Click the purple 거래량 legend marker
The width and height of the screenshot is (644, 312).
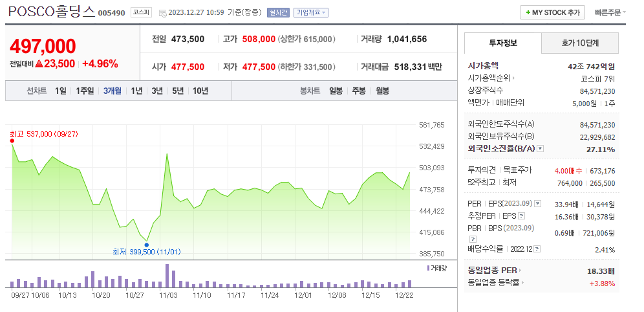pos(429,268)
